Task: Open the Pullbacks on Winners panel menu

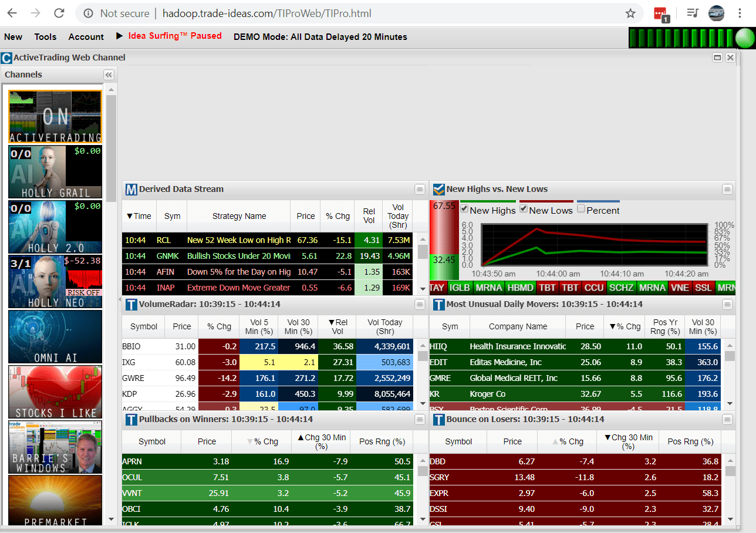Action: click(x=419, y=419)
